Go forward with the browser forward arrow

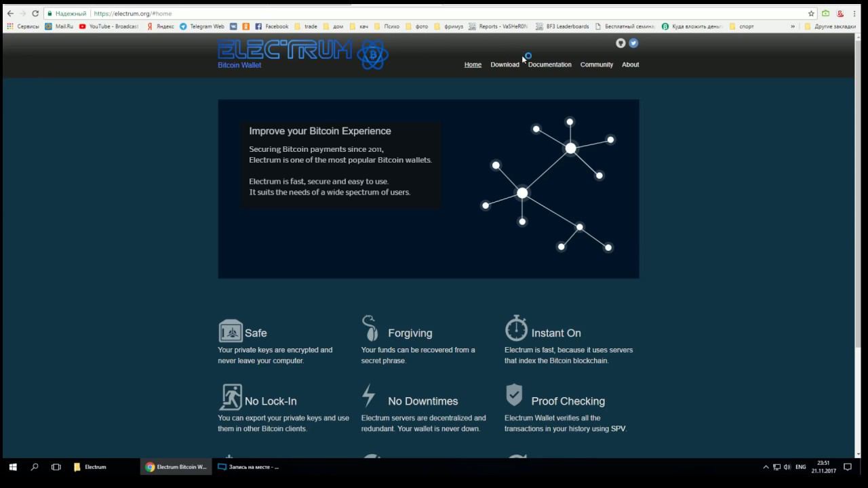tap(23, 13)
